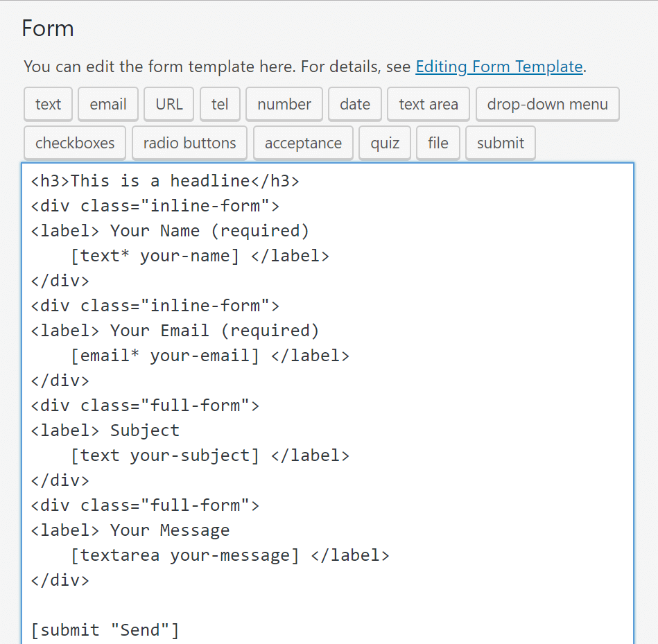Click the headline line in the template

pyautogui.click(x=164, y=180)
